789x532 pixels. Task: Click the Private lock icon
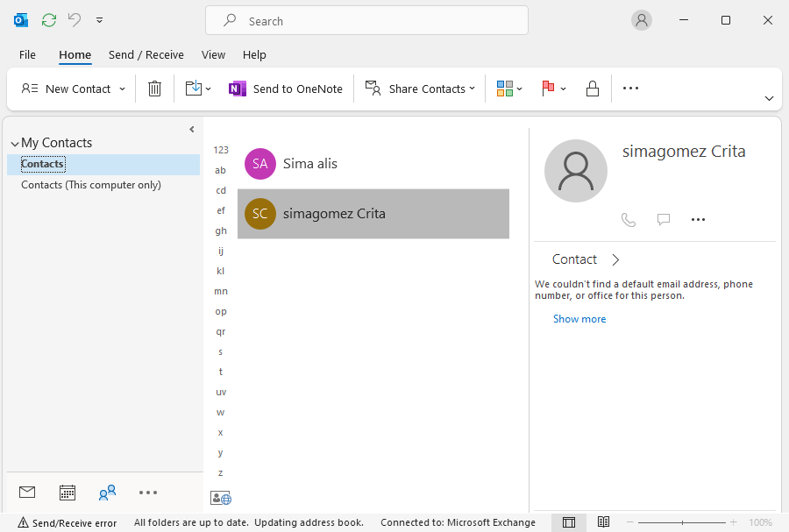593,89
